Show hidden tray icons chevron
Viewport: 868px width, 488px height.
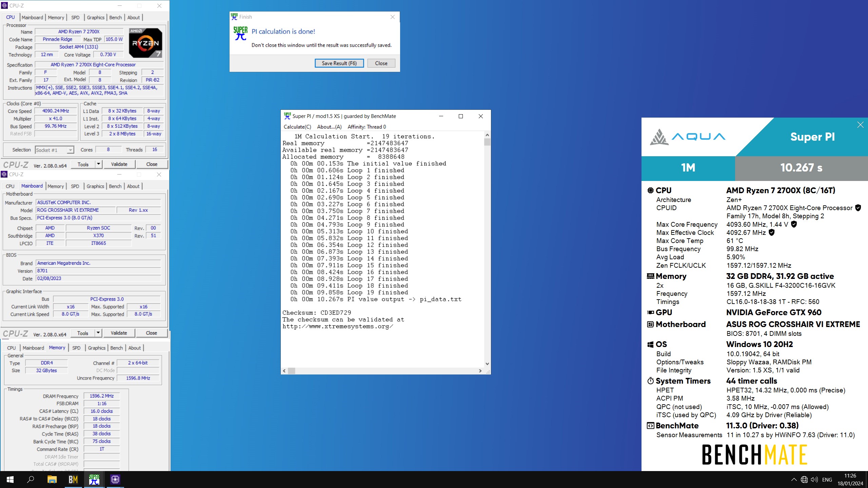[x=794, y=480]
